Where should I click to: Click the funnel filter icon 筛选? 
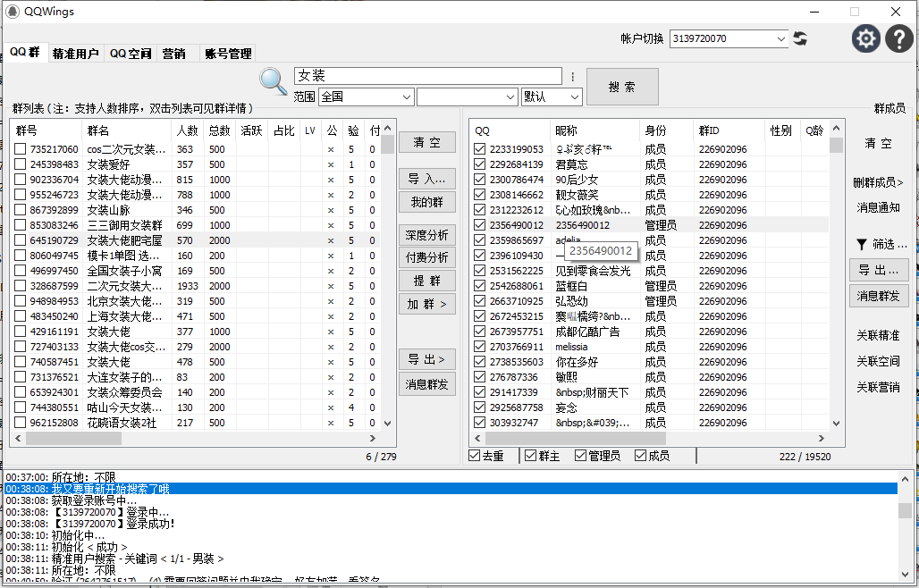[x=862, y=244]
